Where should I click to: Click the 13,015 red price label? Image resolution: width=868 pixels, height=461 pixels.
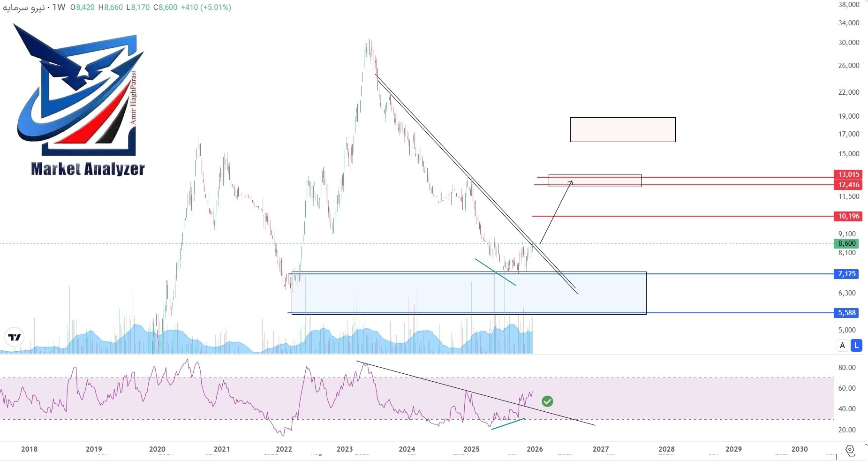(x=848, y=174)
